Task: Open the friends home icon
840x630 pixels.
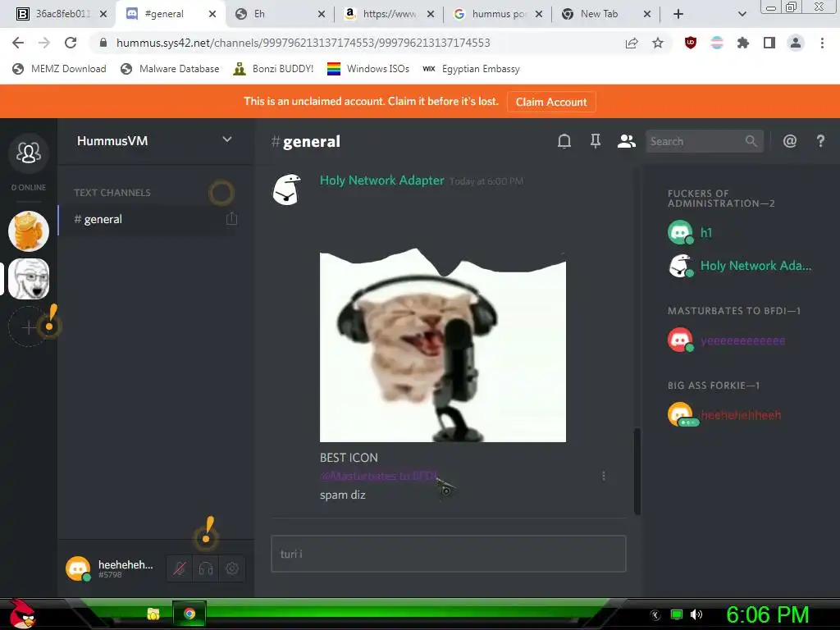Action: (29, 153)
